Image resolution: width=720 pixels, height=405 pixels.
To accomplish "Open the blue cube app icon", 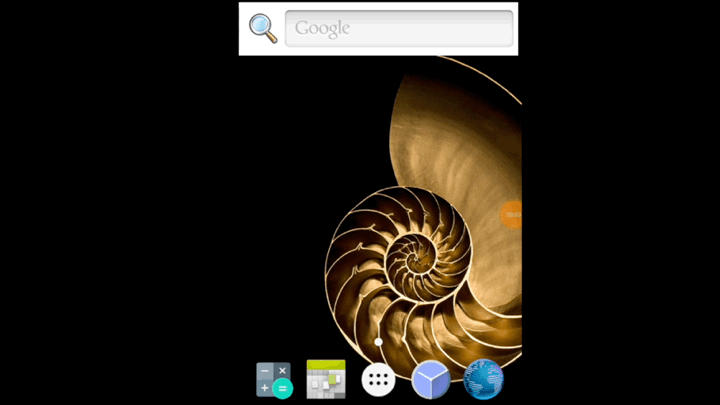I will click(431, 380).
